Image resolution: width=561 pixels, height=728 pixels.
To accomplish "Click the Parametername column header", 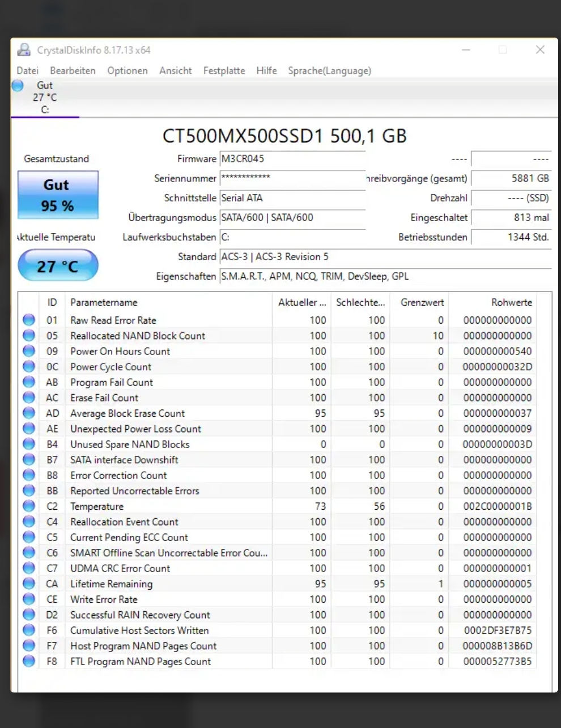I will (169, 303).
